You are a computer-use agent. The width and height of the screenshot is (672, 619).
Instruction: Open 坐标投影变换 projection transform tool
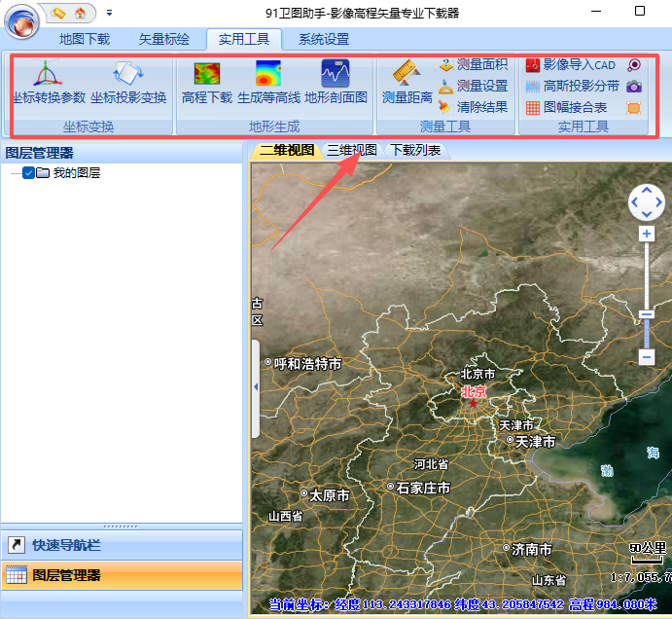point(128,82)
